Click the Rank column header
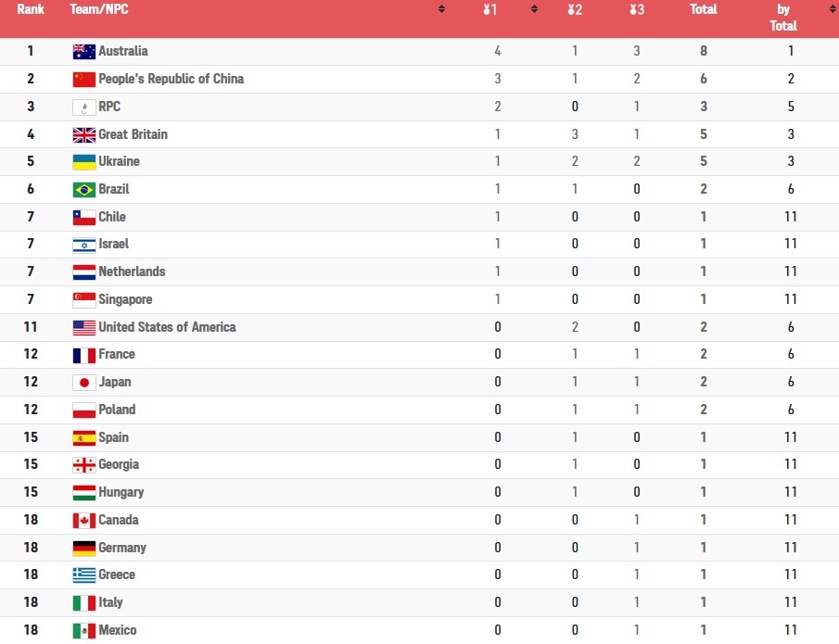The width and height of the screenshot is (839, 644). pyautogui.click(x=31, y=9)
